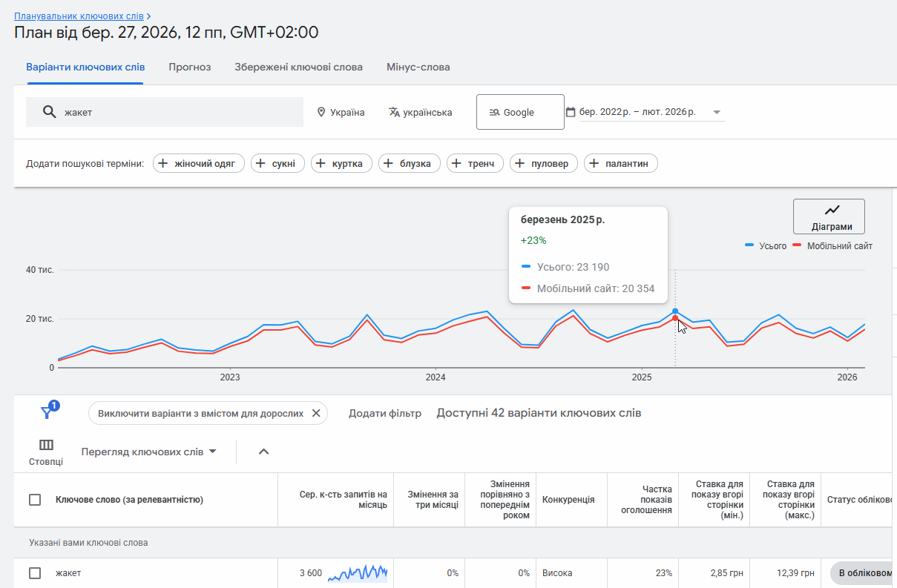Open the Стовпці columns icon
Viewport: 897px width, 588px height.
coord(46,445)
